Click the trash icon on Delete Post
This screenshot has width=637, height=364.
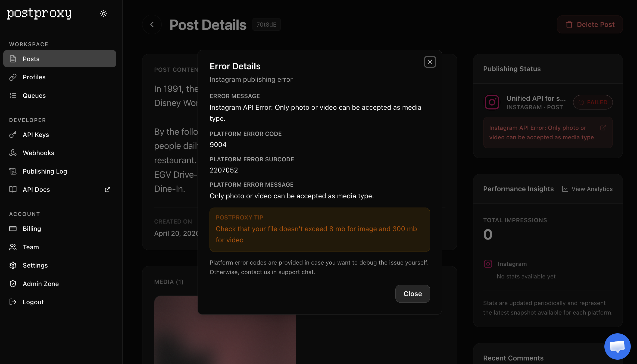pos(569,25)
